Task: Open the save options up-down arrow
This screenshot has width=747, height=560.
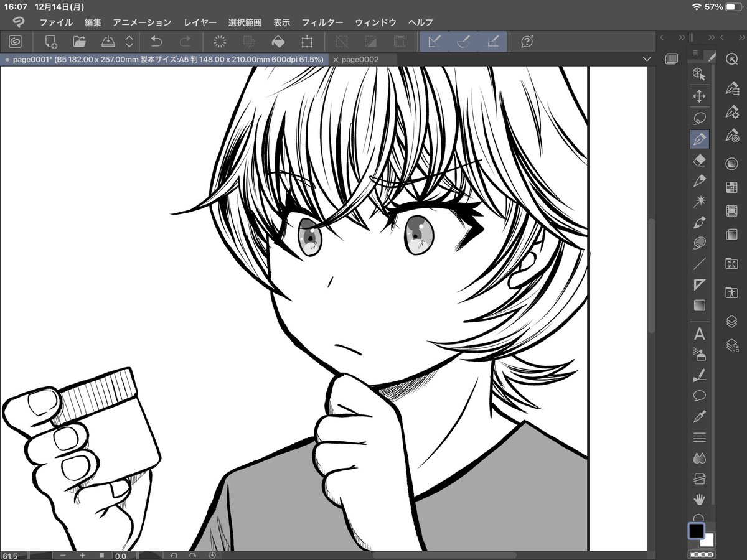Action: coord(129,42)
